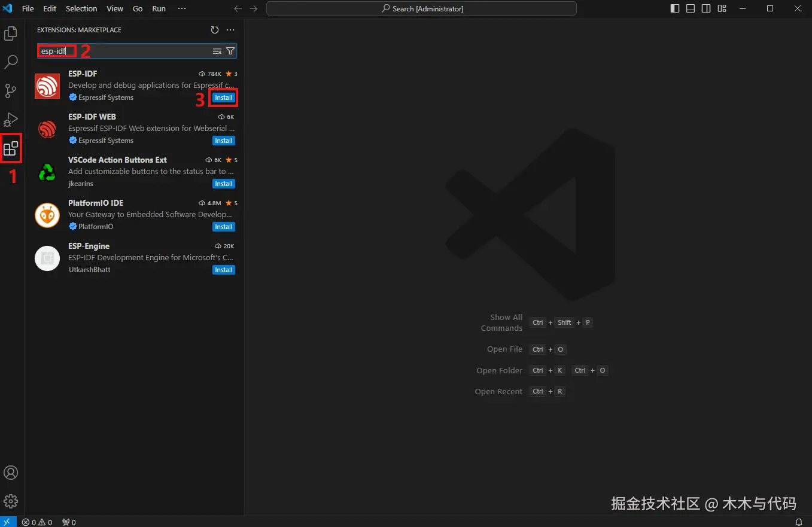Install the PlatformIO IDE extension
The height and width of the screenshot is (527, 812).
click(224, 227)
